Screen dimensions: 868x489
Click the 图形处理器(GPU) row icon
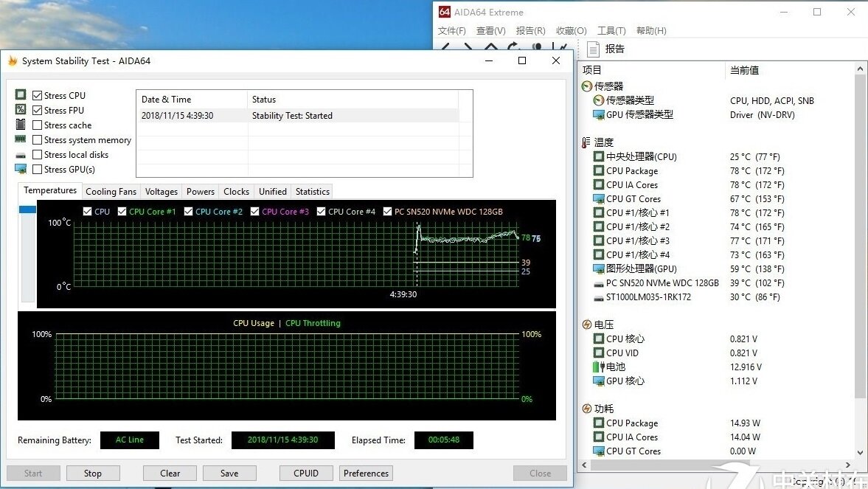pos(598,268)
